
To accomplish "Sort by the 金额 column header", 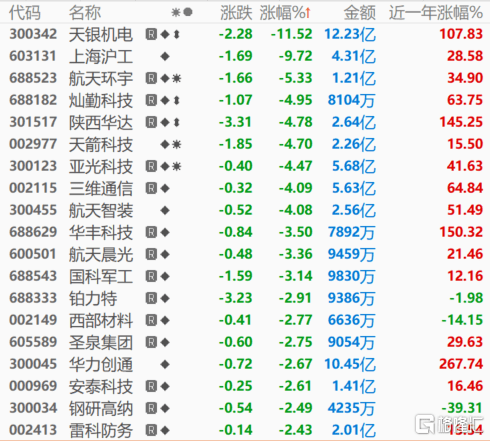I will (x=360, y=13).
